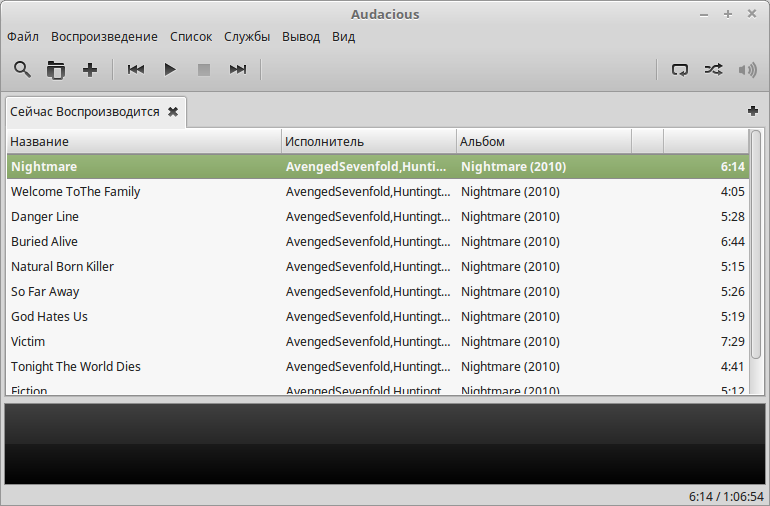Select the Welcome ToThe Family track
The width and height of the screenshot is (770, 506).
coord(378,192)
